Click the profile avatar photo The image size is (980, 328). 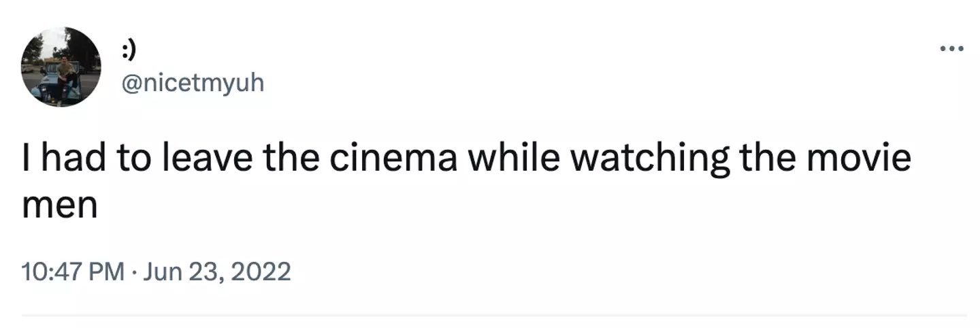click(x=61, y=67)
